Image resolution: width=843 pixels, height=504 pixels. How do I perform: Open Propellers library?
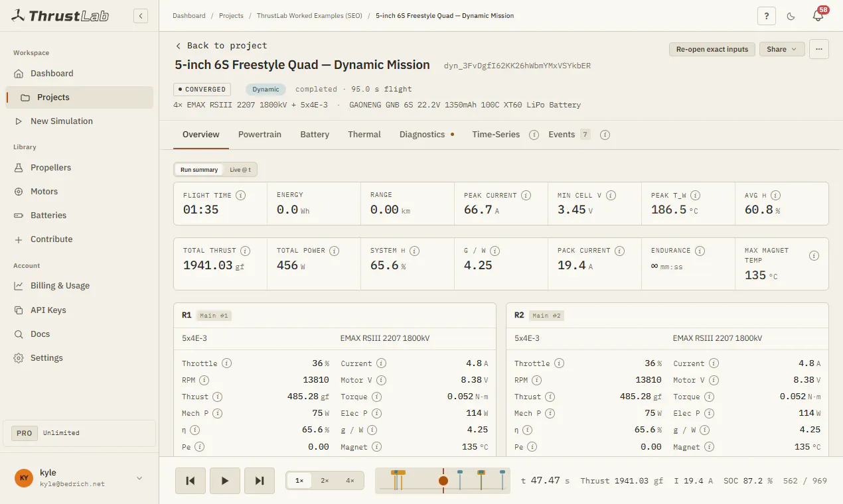[80, 168]
